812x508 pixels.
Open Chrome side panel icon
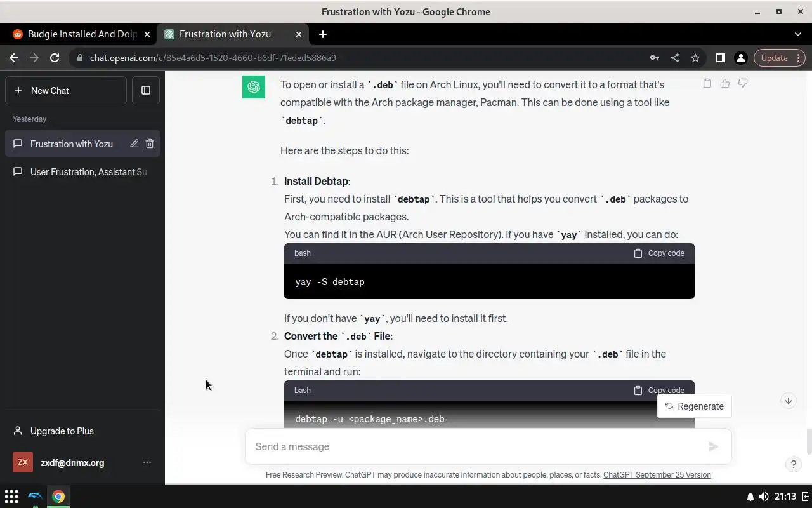click(720, 58)
